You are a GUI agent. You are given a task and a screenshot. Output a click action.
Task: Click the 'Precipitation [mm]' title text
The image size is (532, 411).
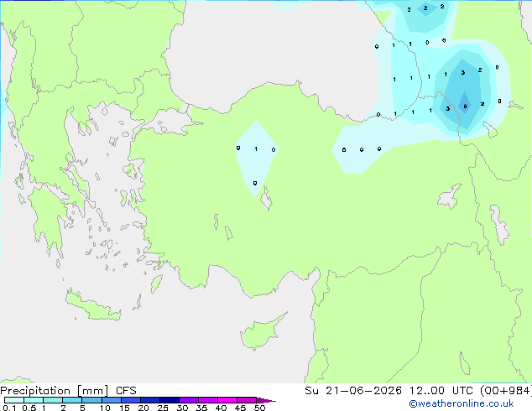click(55, 391)
